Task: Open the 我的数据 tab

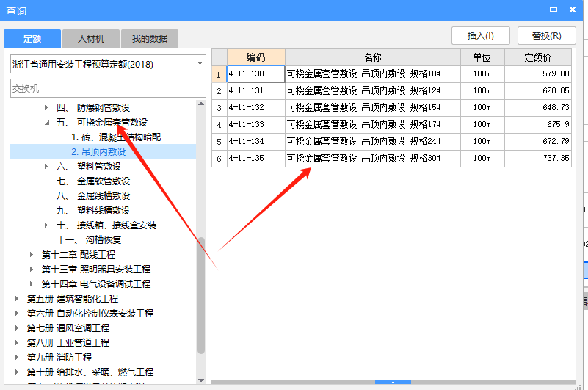Action: (149, 39)
